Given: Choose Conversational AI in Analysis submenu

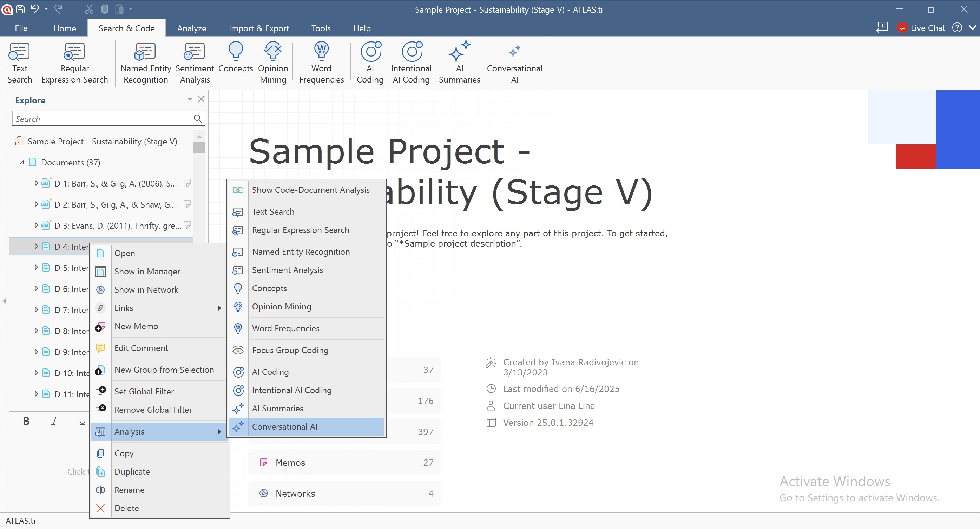Looking at the screenshot, I should (x=306, y=427).
